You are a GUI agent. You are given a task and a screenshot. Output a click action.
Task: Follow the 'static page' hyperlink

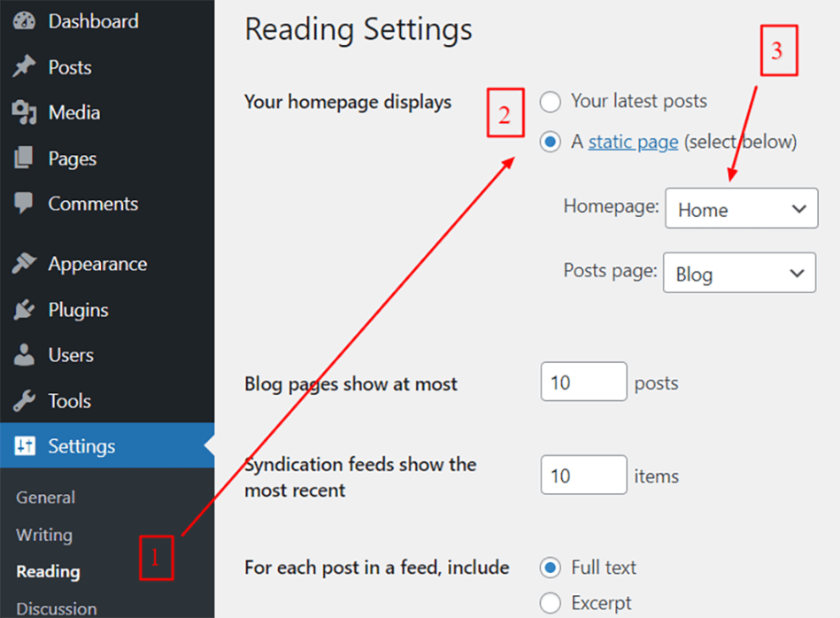coord(633,142)
